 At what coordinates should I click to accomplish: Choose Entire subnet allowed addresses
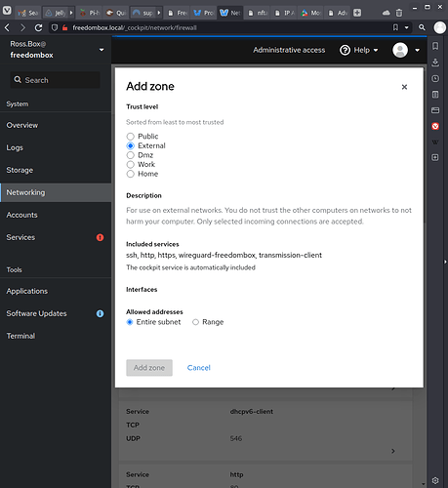[130, 322]
